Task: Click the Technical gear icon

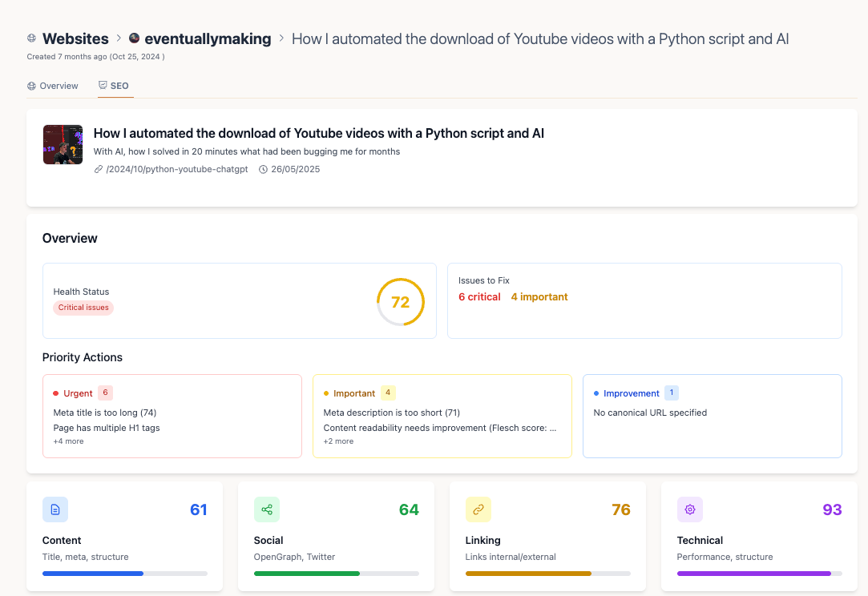Action: point(690,509)
